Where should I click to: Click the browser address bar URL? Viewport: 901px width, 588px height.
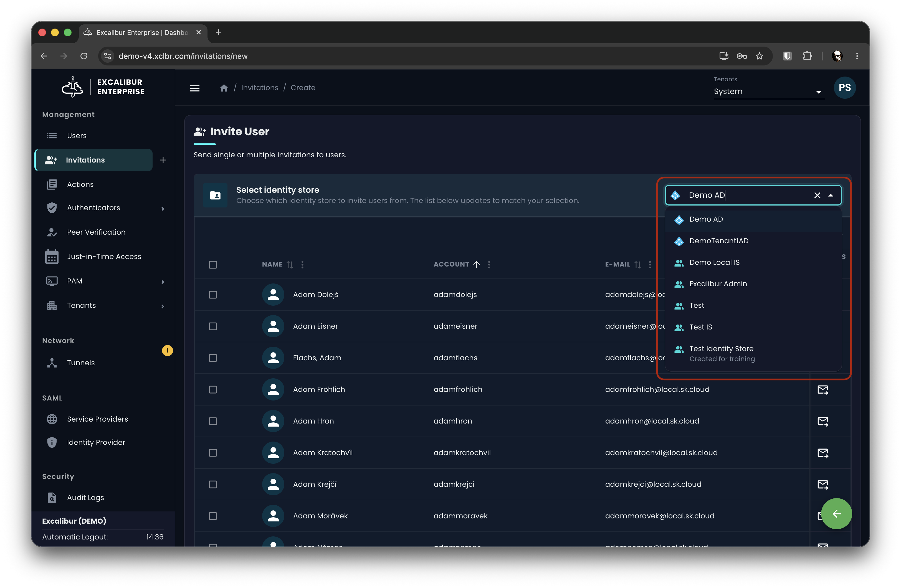(x=183, y=56)
